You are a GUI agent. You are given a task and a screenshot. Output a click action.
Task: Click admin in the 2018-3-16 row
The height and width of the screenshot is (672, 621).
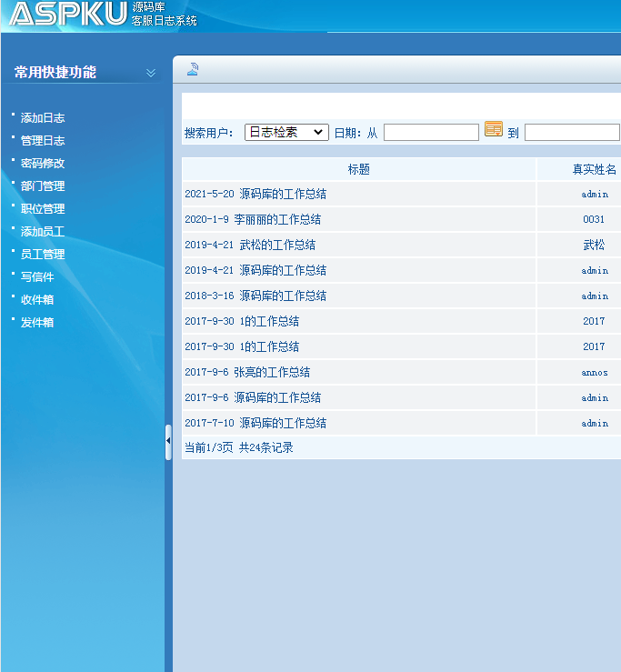click(x=595, y=296)
